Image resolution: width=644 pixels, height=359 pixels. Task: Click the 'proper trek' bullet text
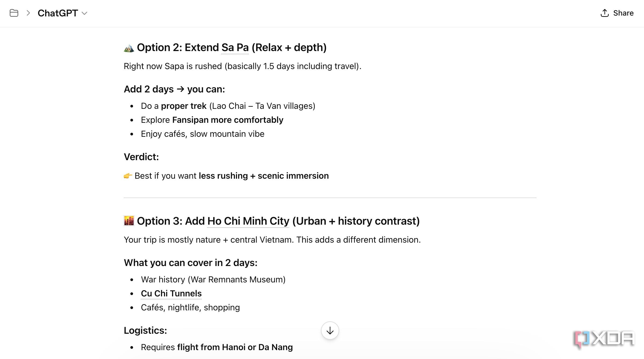click(x=184, y=106)
